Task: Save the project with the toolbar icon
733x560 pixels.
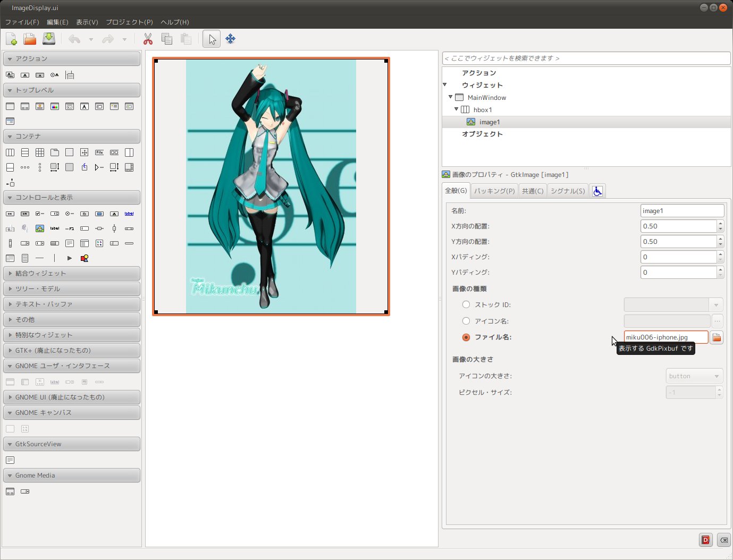Action: click(49, 39)
